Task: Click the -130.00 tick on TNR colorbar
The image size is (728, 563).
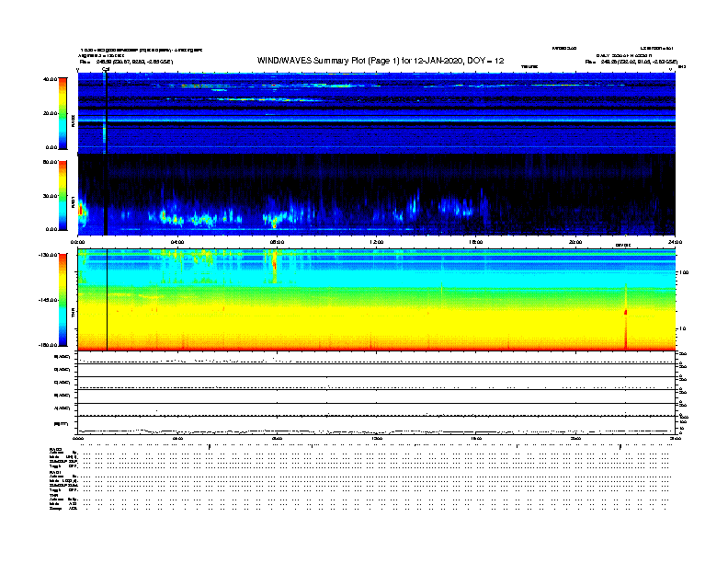Action: (49, 255)
